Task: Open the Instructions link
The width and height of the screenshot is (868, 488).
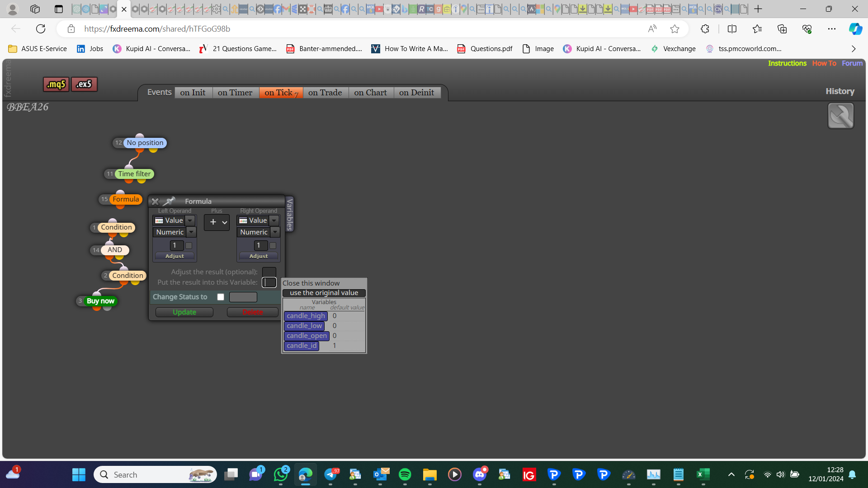Action: pyautogui.click(x=787, y=63)
